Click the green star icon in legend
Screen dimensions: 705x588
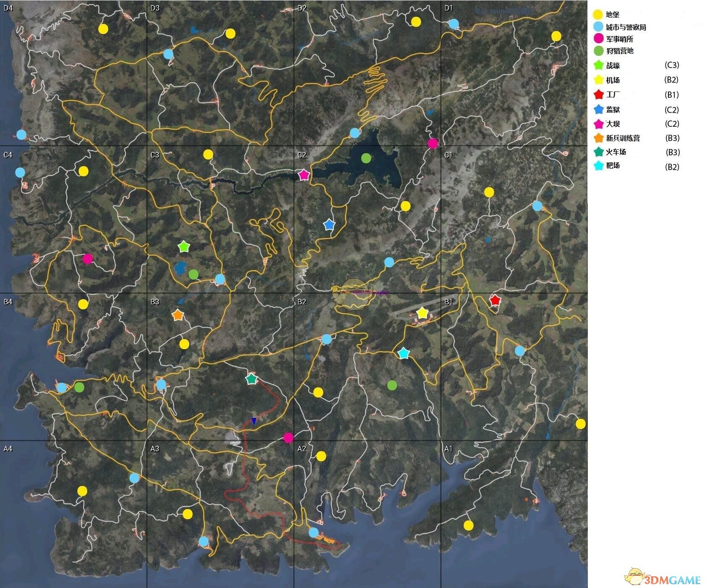tap(599, 65)
